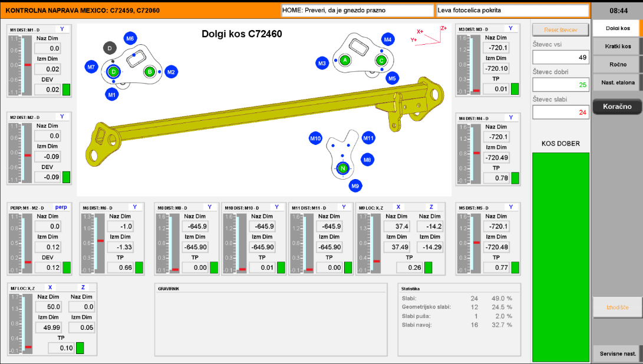Click the green M1 DEV status indicator

tap(66, 90)
